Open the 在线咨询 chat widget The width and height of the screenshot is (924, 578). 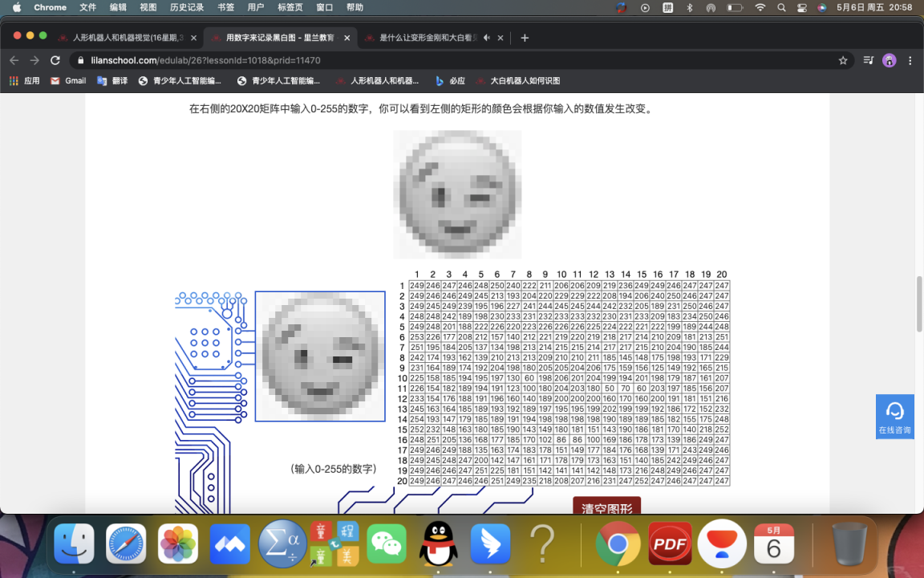(x=894, y=417)
